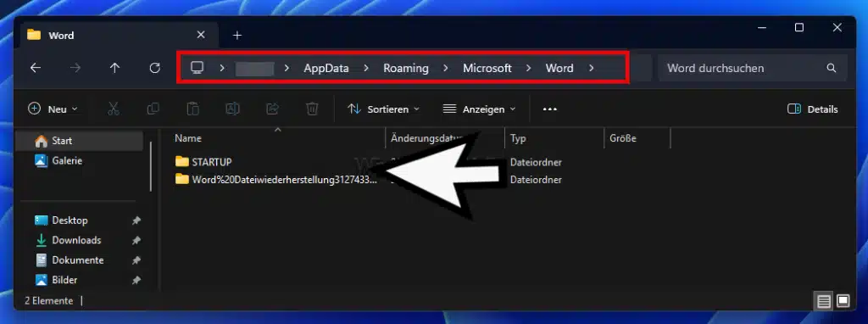Select the STARTUP folder
This screenshot has height=324, width=868.
click(211, 162)
